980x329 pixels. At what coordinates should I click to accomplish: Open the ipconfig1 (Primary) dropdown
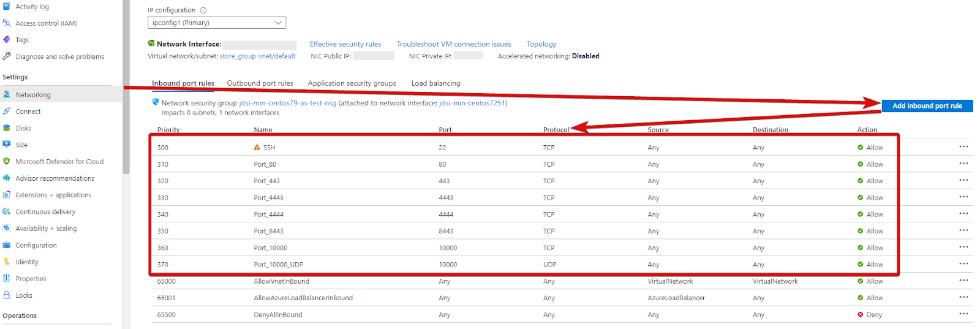click(217, 23)
